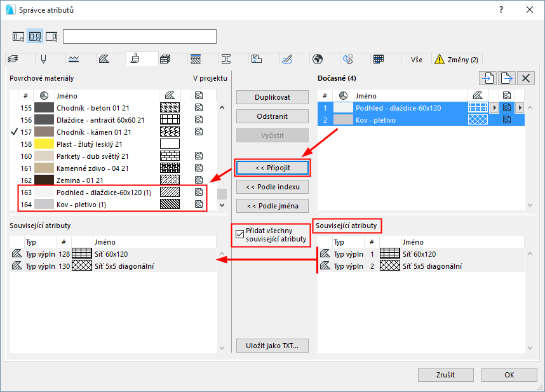Select Kov - pletivo in Dočasné list
Image resolution: width=545 pixels, height=392 pixels.
click(x=421, y=120)
